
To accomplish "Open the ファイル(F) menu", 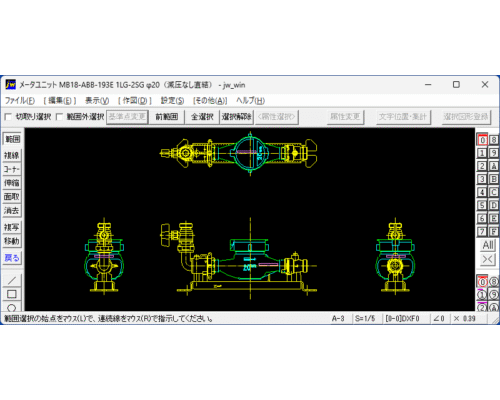I will pyautogui.click(x=20, y=101).
